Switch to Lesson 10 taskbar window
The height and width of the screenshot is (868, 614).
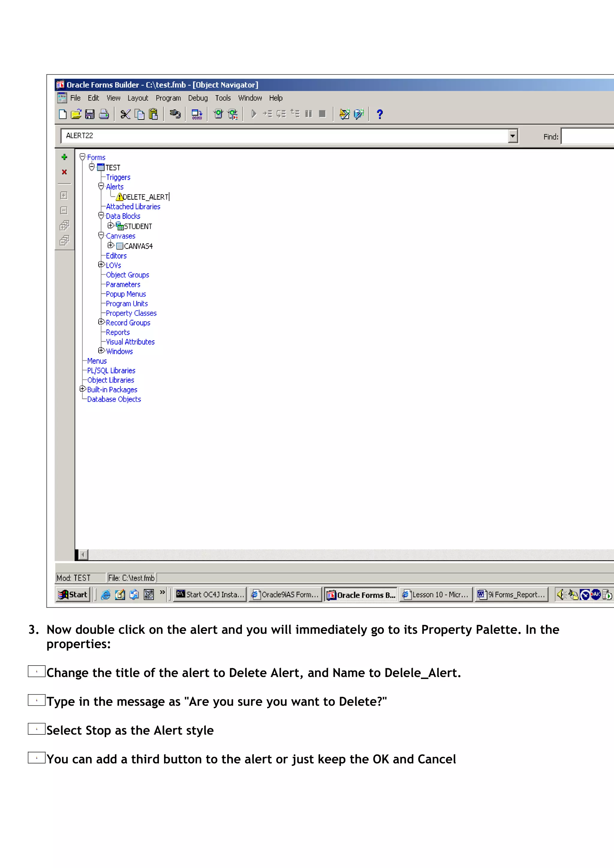click(436, 595)
